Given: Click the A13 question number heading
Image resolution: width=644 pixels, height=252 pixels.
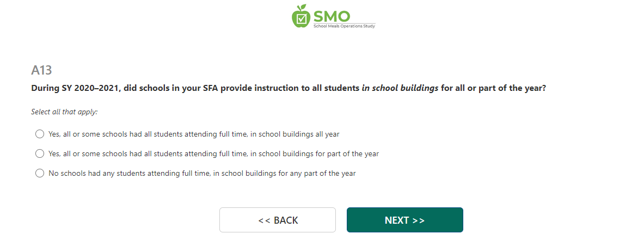Looking at the screenshot, I should pyautogui.click(x=41, y=70).
